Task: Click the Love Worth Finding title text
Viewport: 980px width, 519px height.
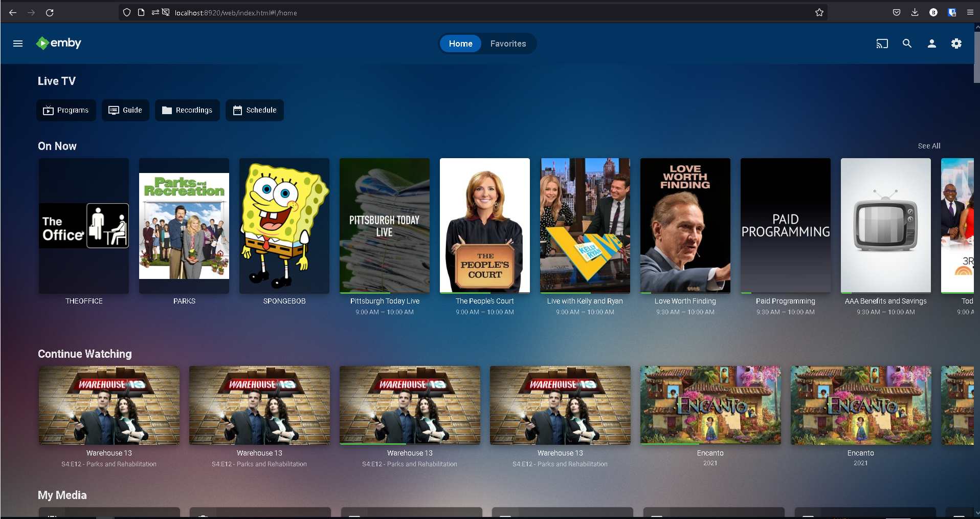Action: tap(685, 301)
